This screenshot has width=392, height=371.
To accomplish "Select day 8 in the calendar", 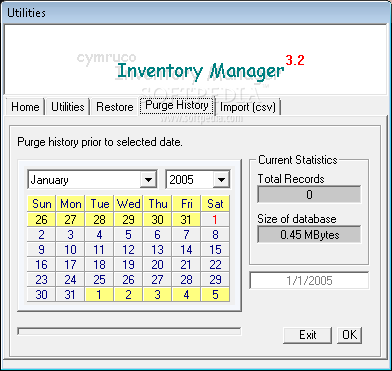I will point(215,235).
